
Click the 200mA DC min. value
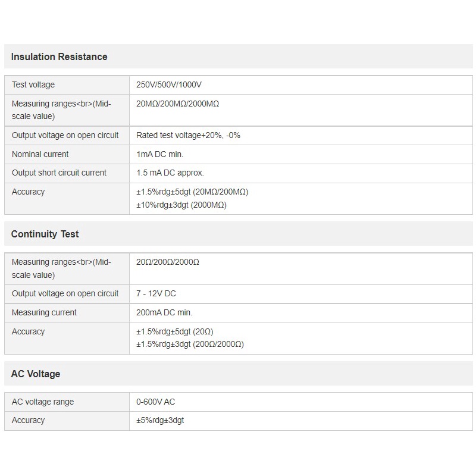164,312
